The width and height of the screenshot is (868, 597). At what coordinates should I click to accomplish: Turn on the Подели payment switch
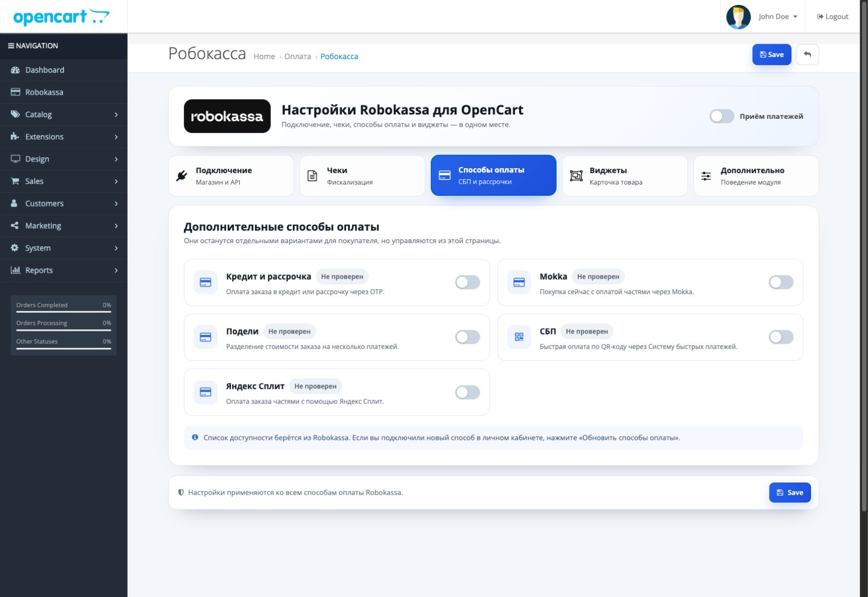tap(468, 337)
